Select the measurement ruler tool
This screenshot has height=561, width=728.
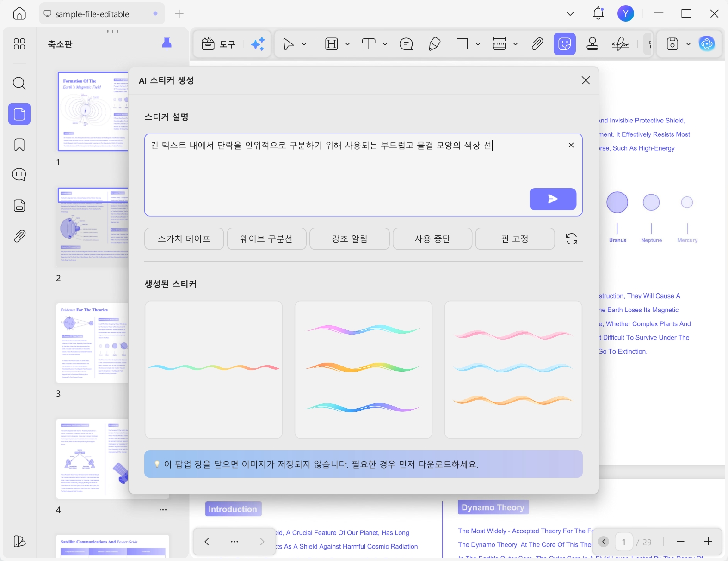(499, 44)
